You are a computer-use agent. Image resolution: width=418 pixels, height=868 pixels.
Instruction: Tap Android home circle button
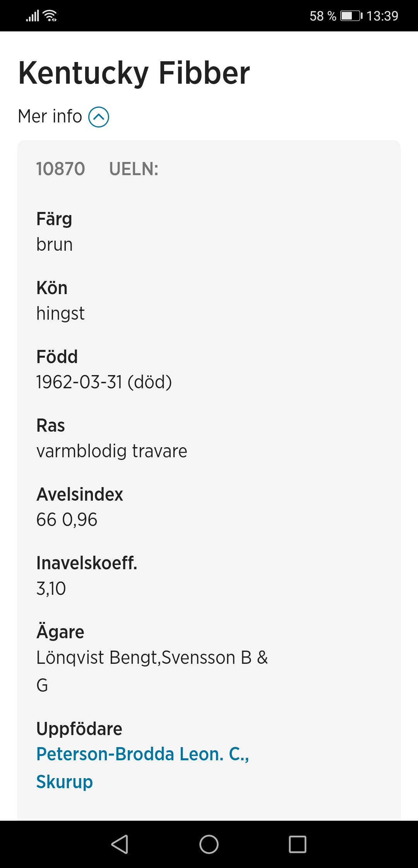209,844
